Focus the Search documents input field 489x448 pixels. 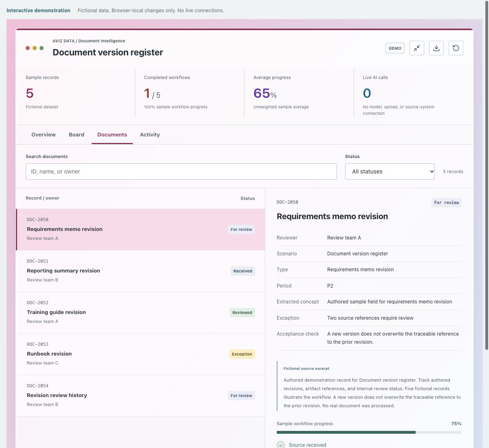(x=181, y=171)
